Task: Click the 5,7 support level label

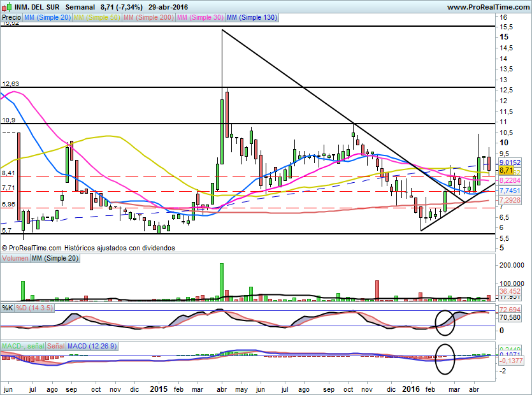Action: point(7,231)
